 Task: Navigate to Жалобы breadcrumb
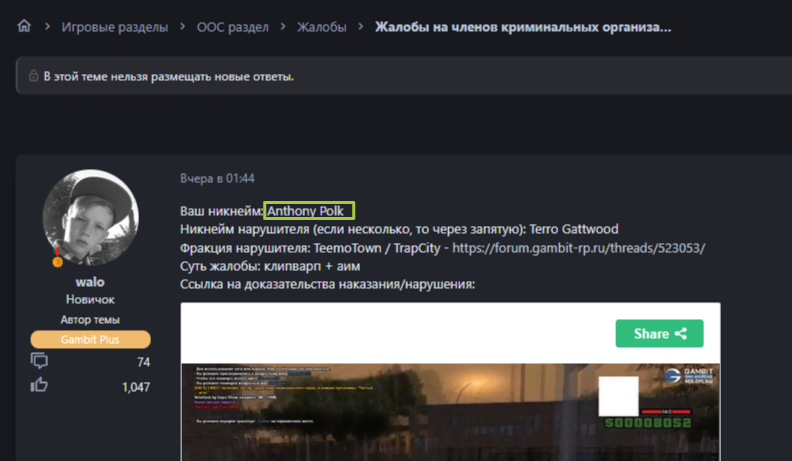(x=321, y=27)
